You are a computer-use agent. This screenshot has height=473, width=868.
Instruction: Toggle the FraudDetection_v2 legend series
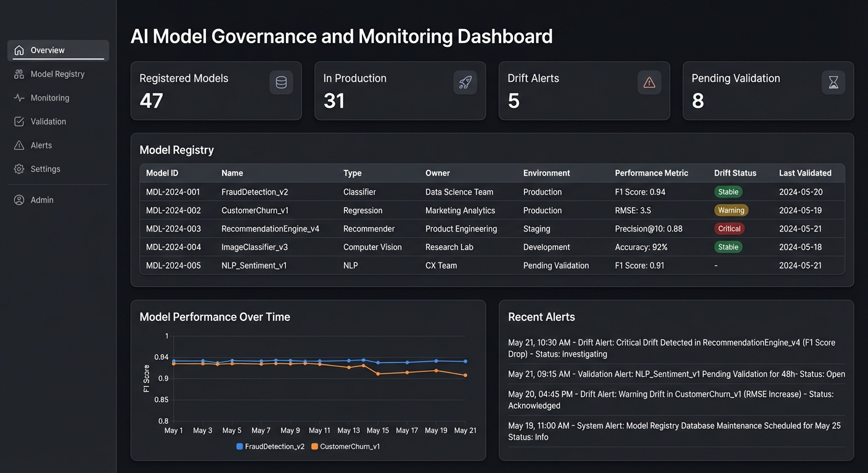coord(270,446)
